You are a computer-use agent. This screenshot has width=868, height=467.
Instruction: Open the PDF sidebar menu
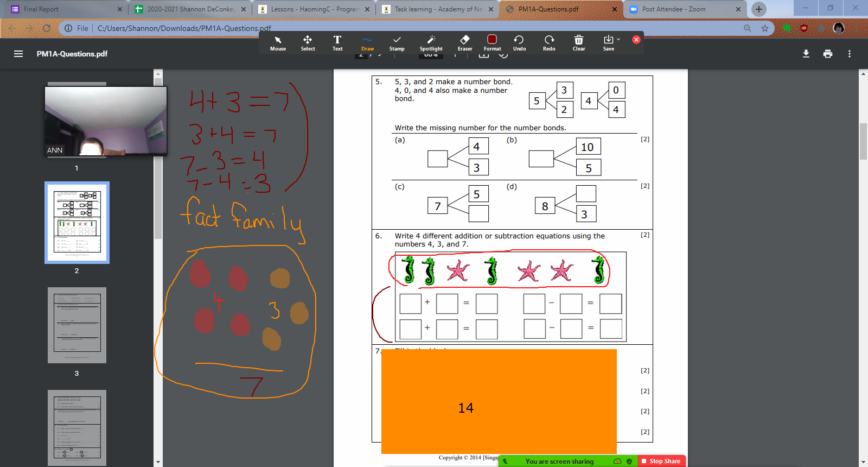(x=18, y=54)
